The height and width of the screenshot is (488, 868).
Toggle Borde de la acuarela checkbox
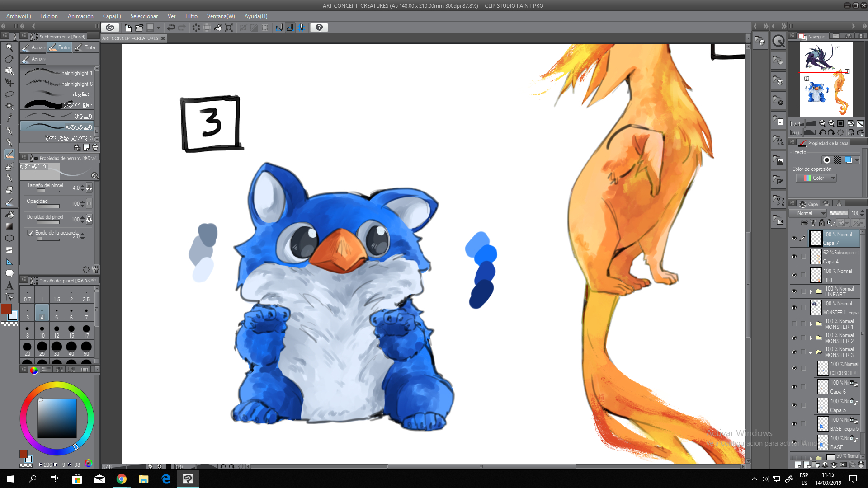(30, 233)
